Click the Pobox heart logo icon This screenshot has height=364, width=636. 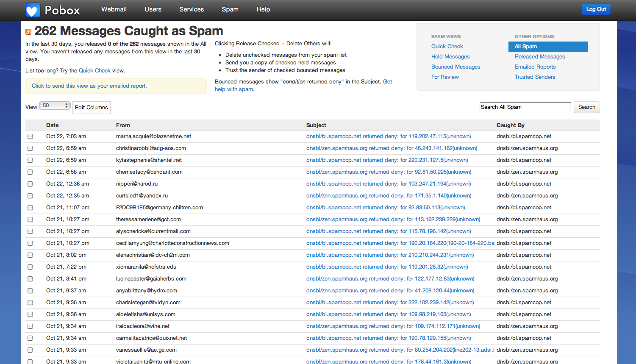(x=33, y=10)
